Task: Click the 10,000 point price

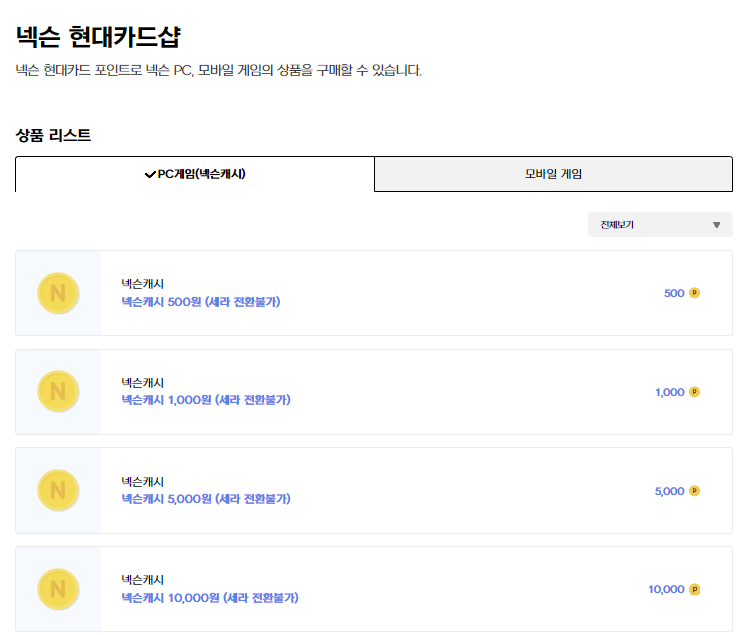Action: 666,590
